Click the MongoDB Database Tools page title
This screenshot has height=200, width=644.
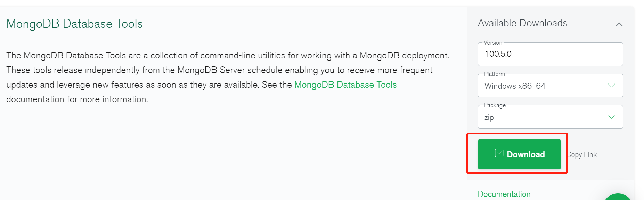click(x=74, y=24)
